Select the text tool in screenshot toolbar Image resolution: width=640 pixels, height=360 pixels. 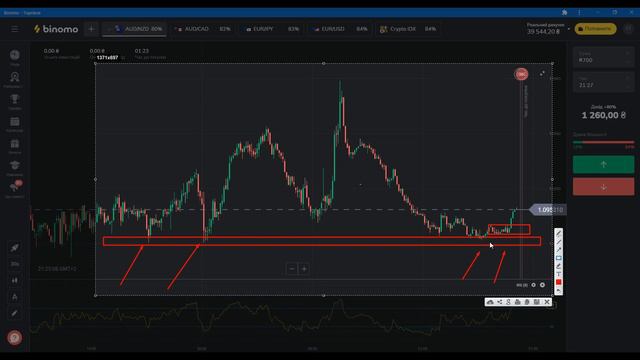[558, 274]
